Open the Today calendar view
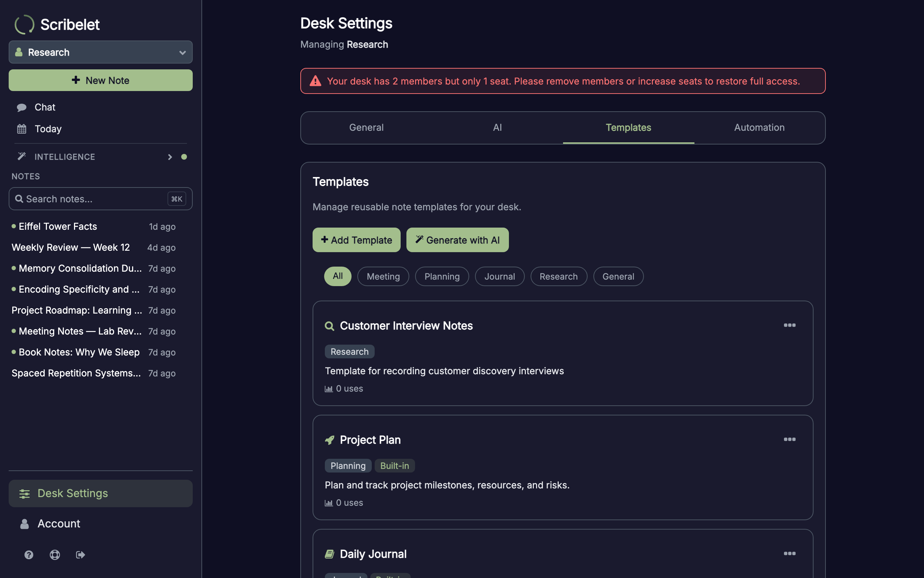 [x=100, y=129]
